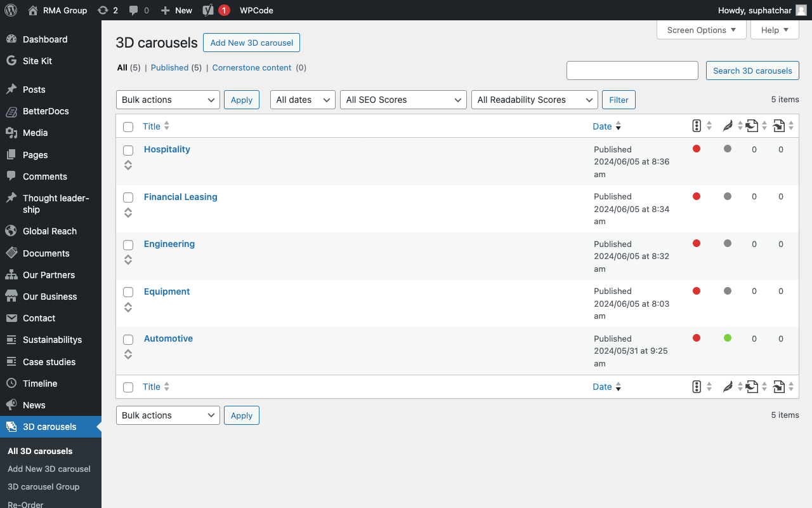The height and width of the screenshot is (508, 812).
Task: Go to 3D carousel Group submenu
Action: 43,486
